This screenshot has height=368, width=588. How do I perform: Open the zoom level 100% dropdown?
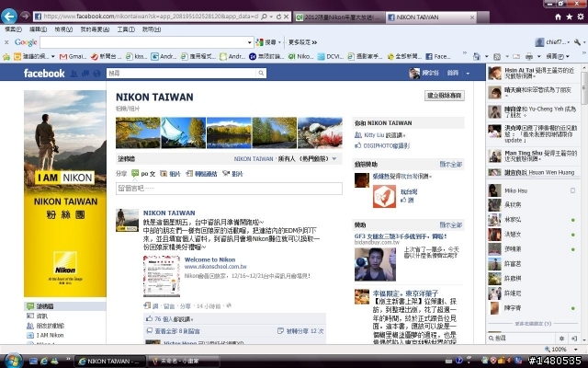pyautogui.click(x=576, y=350)
